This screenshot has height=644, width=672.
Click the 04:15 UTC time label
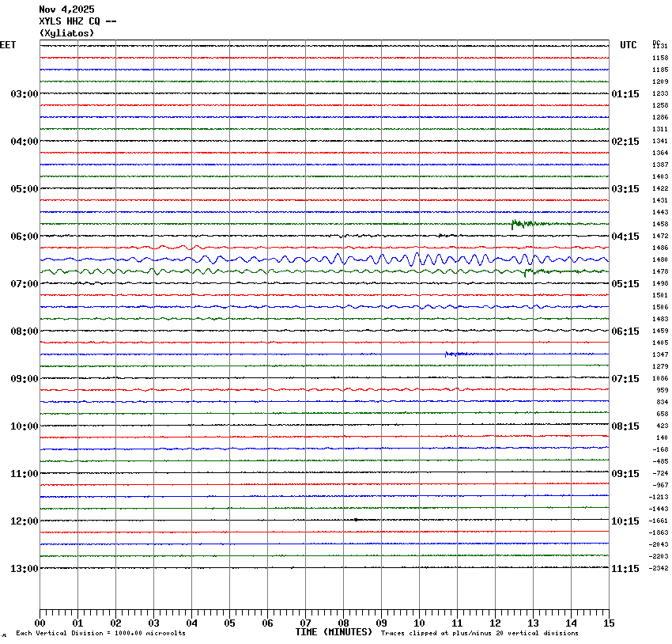tap(625, 237)
